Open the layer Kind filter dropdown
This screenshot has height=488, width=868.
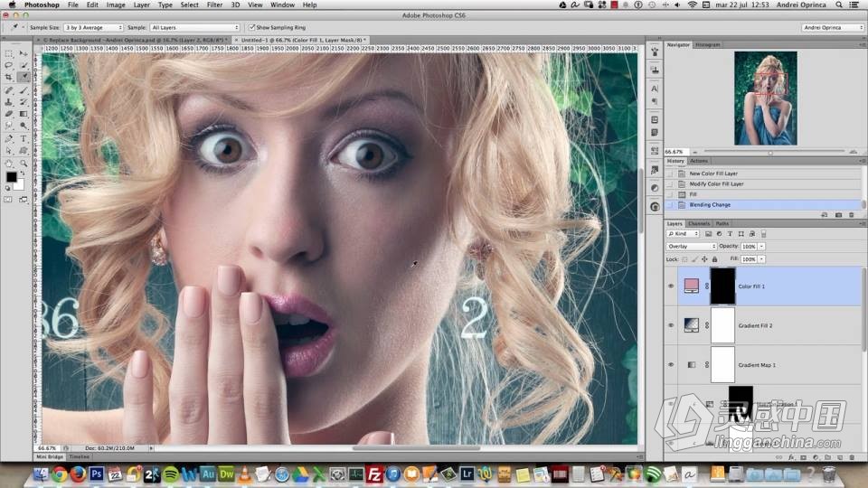(x=683, y=234)
